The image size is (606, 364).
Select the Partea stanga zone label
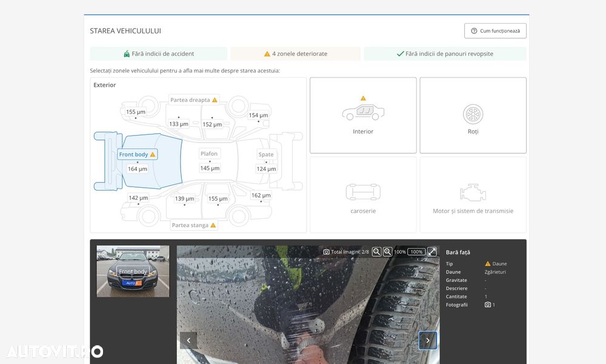194,225
